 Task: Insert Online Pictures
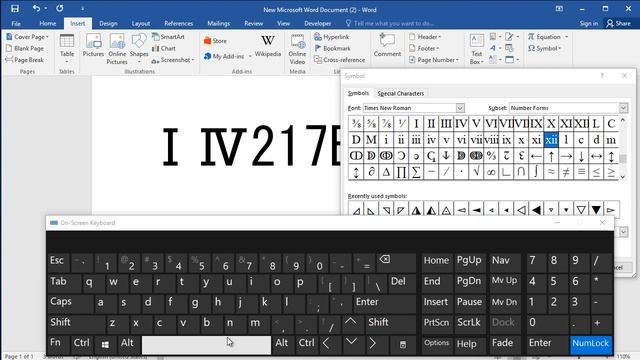[117, 49]
